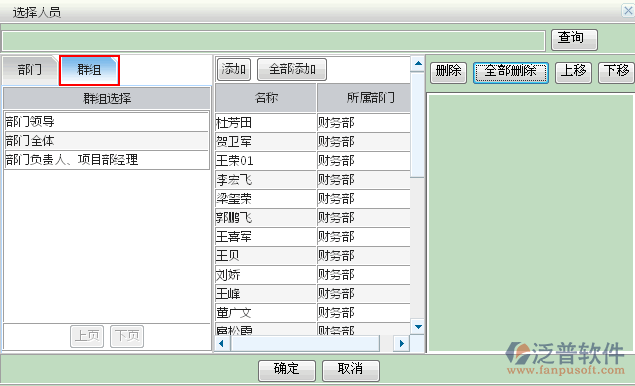The height and width of the screenshot is (386, 635).
Task: Click the scroll down arrow in personnel list
Action: point(418,326)
